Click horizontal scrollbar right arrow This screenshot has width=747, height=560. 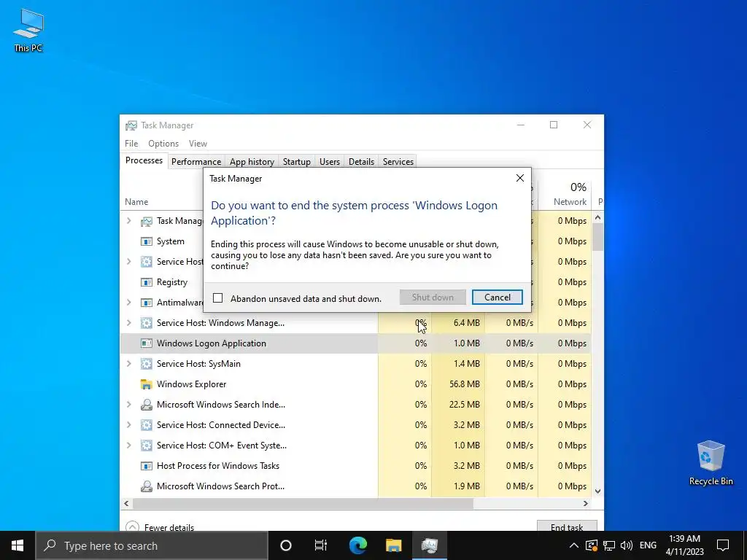pyautogui.click(x=586, y=503)
